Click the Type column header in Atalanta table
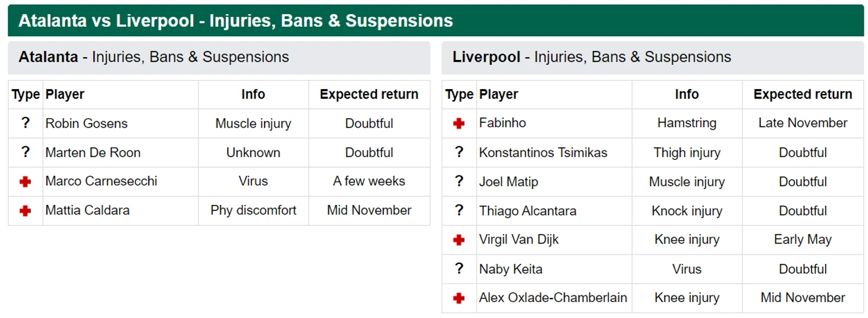 26,95
